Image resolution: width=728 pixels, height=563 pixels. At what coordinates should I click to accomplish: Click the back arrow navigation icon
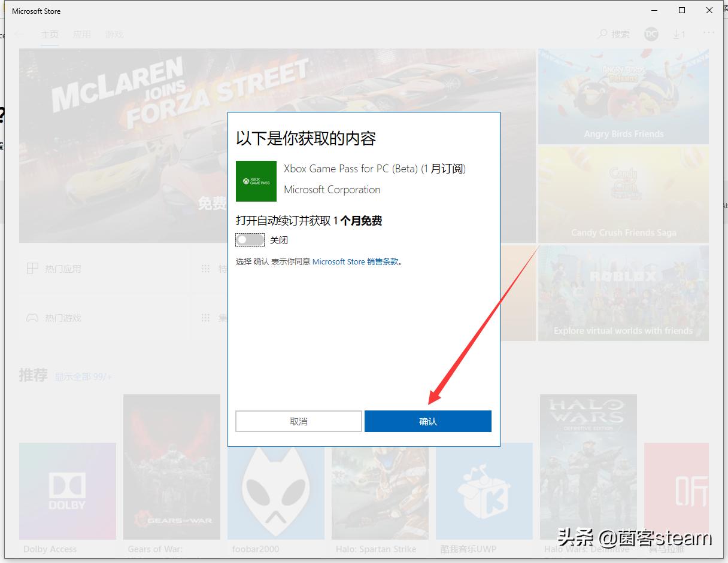pyautogui.click(x=19, y=34)
